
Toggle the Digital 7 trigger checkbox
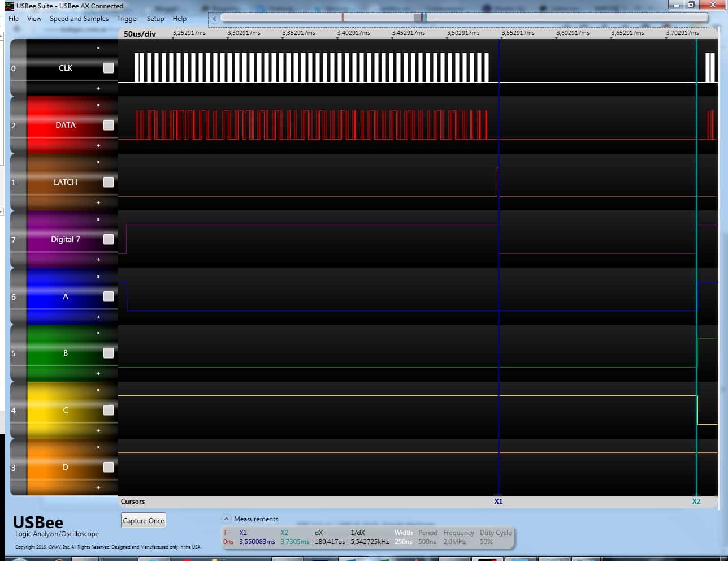[109, 239]
